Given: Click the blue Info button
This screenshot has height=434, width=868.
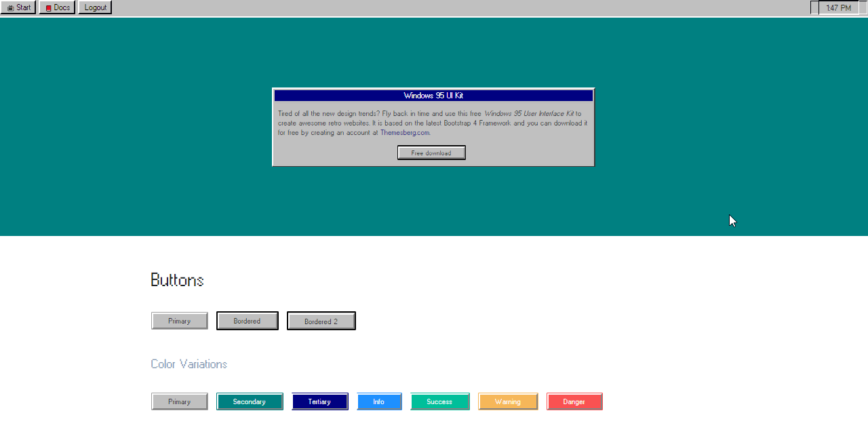Looking at the screenshot, I should 379,401.
